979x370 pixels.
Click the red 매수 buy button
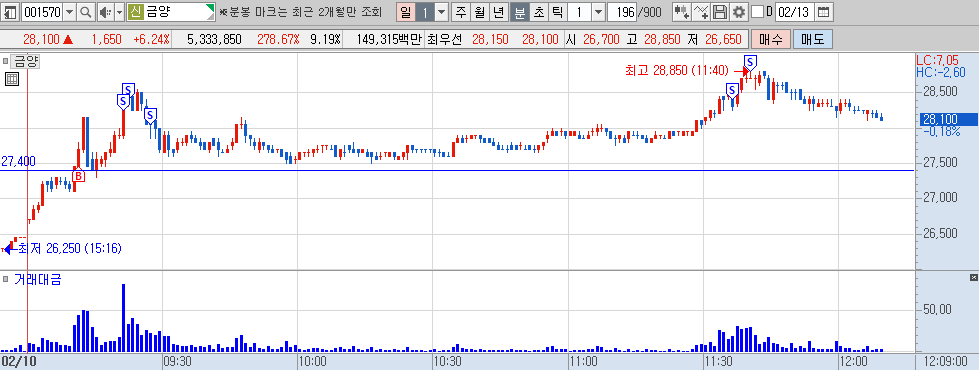tap(770, 39)
